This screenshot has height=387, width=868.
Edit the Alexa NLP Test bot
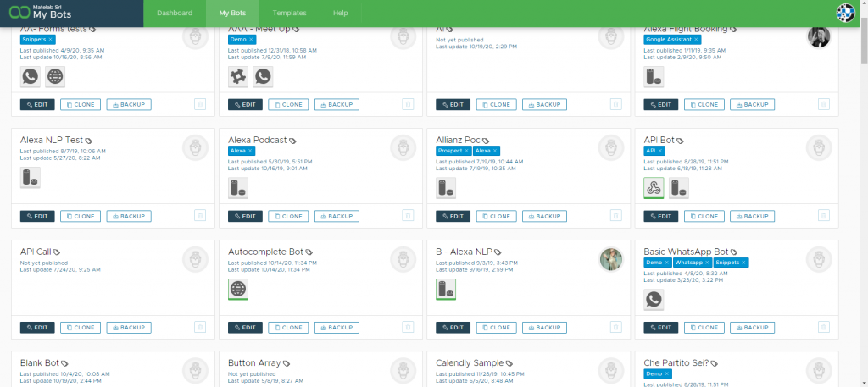pos(37,216)
